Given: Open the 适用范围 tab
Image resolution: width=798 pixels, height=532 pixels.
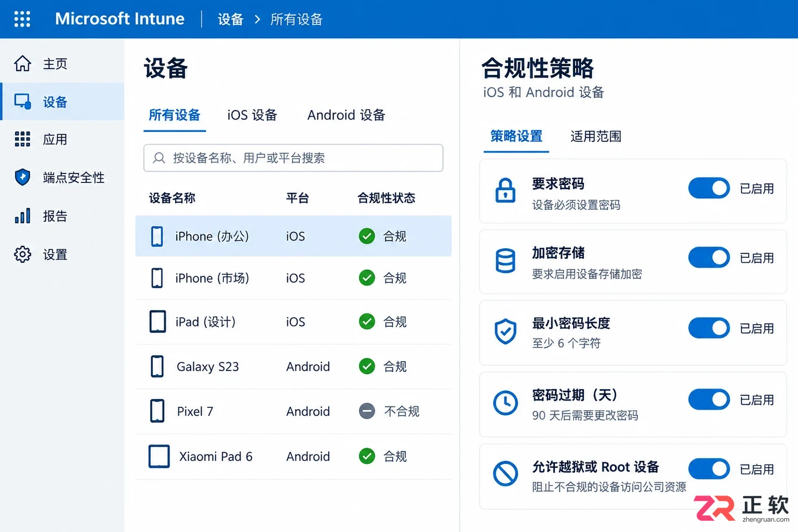Looking at the screenshot, I should (x=596, y=136).
